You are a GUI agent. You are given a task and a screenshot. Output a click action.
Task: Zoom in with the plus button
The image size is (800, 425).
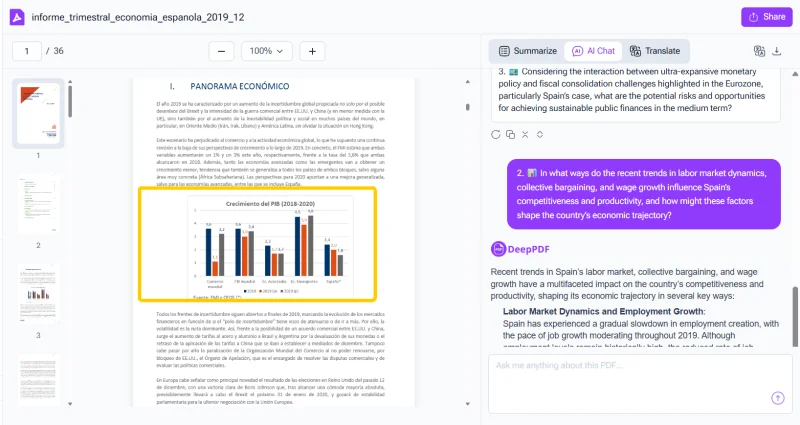tap(312, 51)
